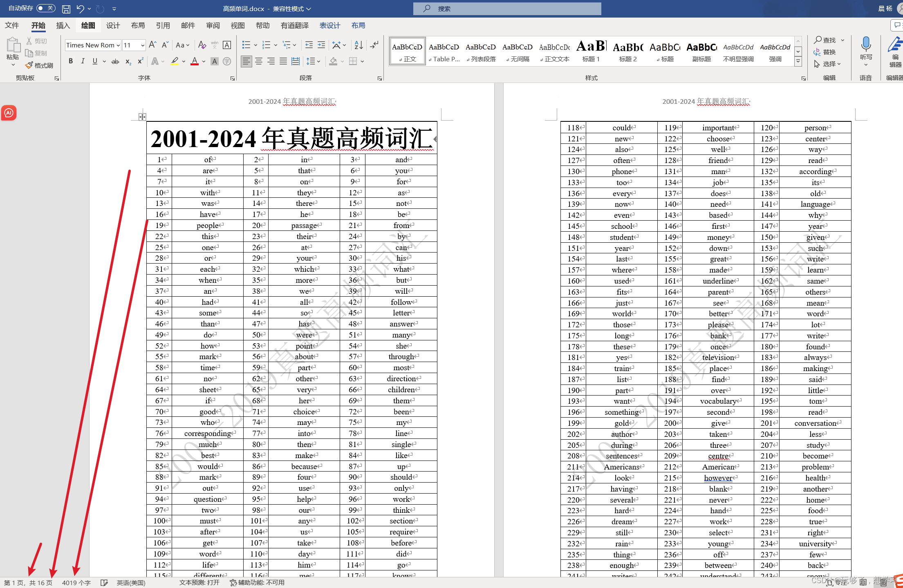Screen dimensions: 903x588
Task: Expand the Styles gallery more arrow
Action: coord(798,62)
